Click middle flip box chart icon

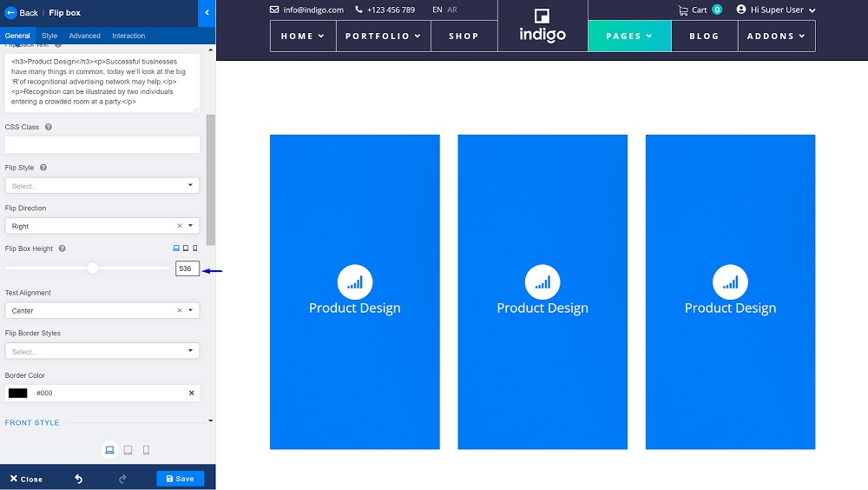[542, 282]
